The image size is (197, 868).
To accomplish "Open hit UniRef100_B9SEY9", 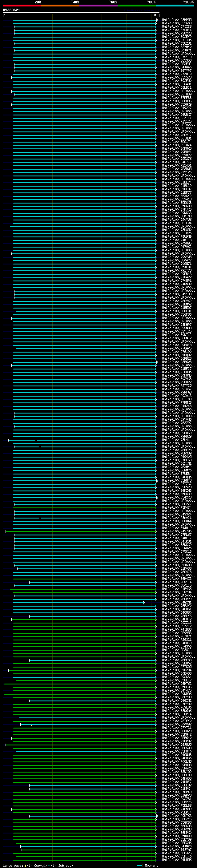I will click(x=177, y=37).
